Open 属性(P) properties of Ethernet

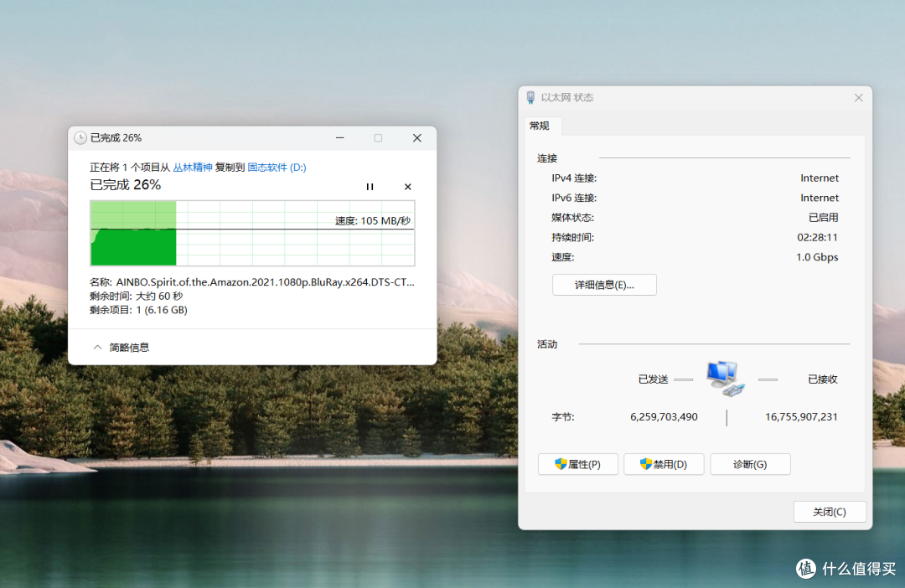pyautogui.click(x=577, y=464)
